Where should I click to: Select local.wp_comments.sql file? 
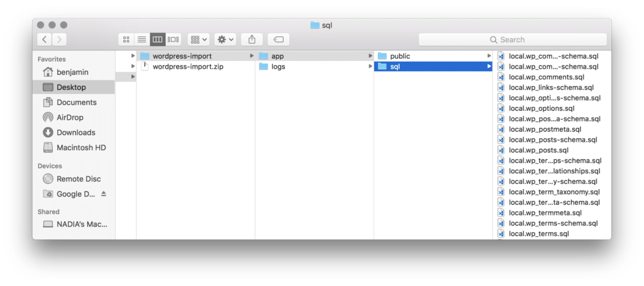pyautogui.click(x=552, y=77)
